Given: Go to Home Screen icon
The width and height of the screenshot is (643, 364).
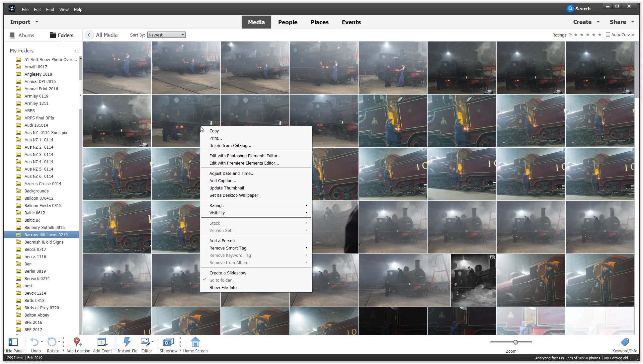Looking at the screenshot, I should [x=195, y=342].
